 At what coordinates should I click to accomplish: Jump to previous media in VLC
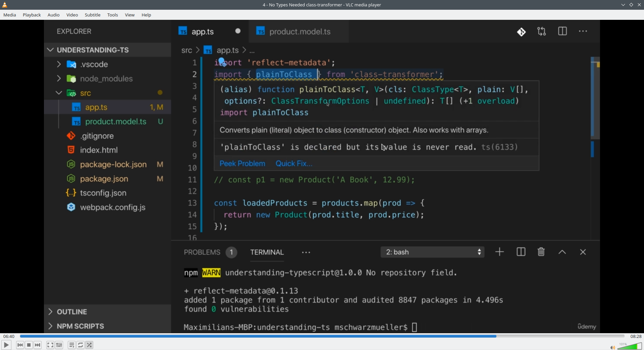[20, 345]
